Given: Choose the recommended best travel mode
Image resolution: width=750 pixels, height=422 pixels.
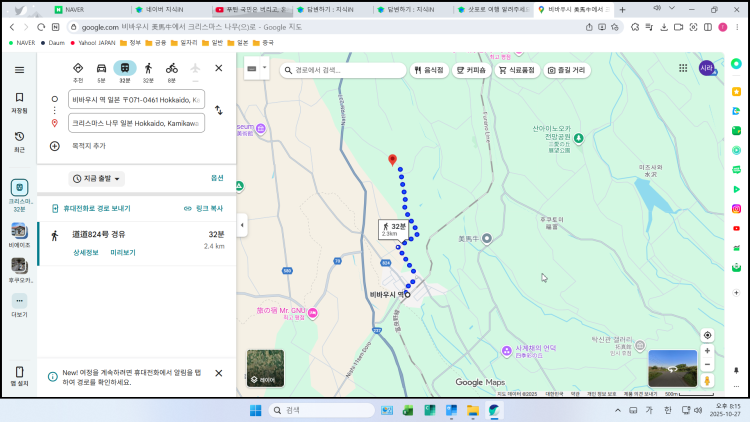Looking at the screenshot, I should [x=78, y=68].
